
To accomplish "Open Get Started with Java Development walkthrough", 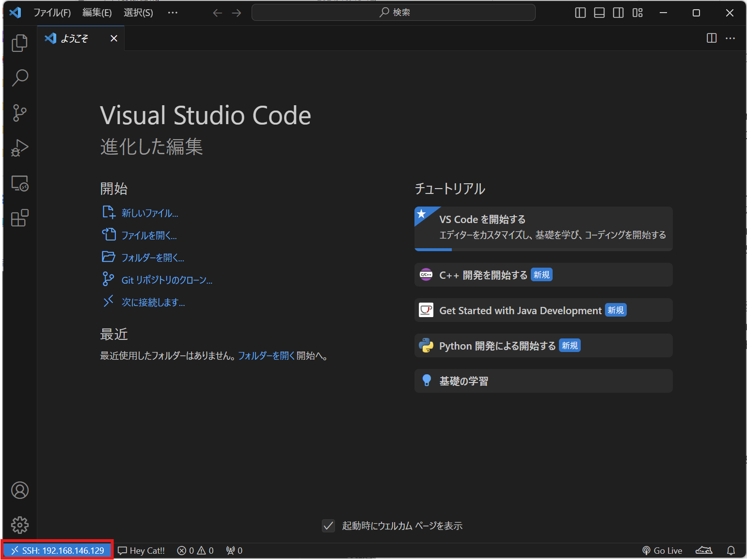I will [x=543, y=310].
